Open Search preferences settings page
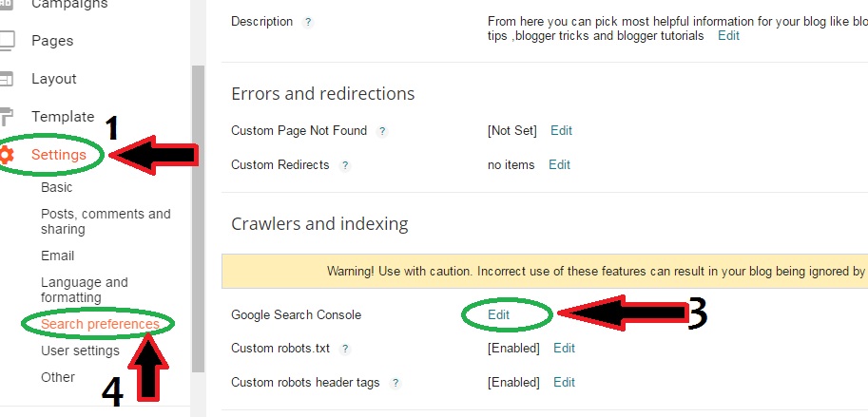Viewport: 868px width, 417px height. point(100,324)
